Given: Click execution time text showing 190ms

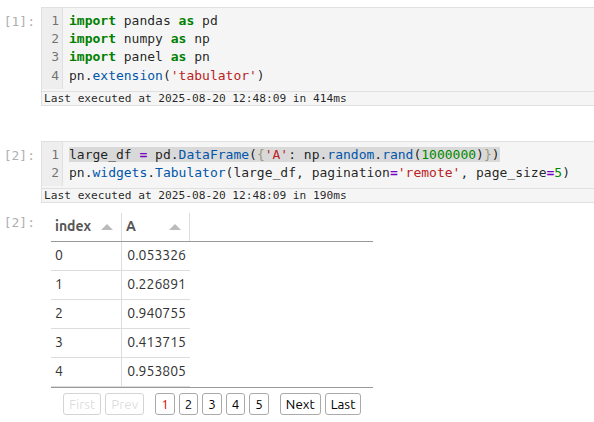Looking at the screenshot, I should (195, 195).
